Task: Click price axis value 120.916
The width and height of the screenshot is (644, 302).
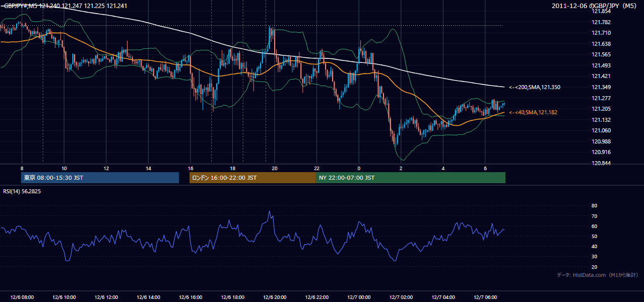Action: (601, 152)
